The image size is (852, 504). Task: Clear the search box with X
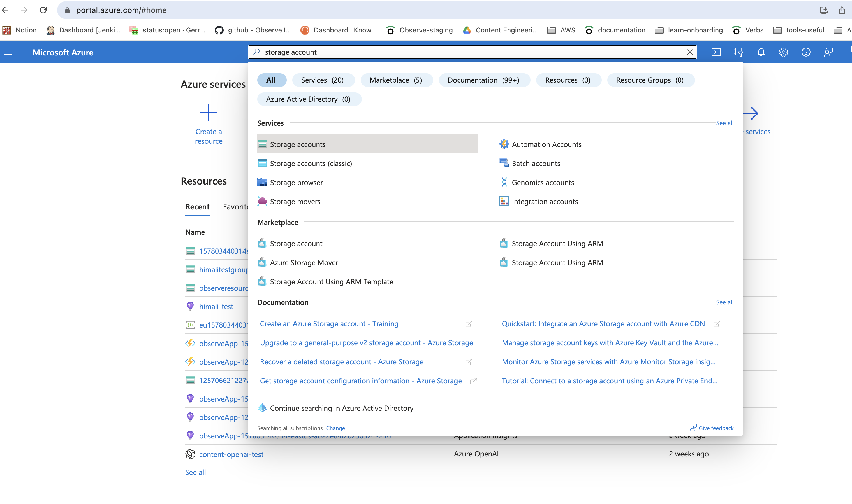(689, 52)
